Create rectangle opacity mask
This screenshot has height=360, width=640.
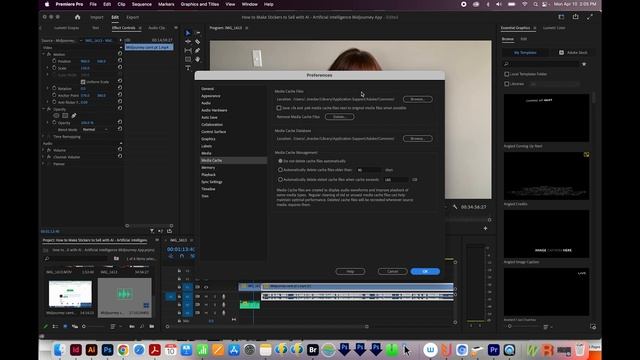point(65,116)
